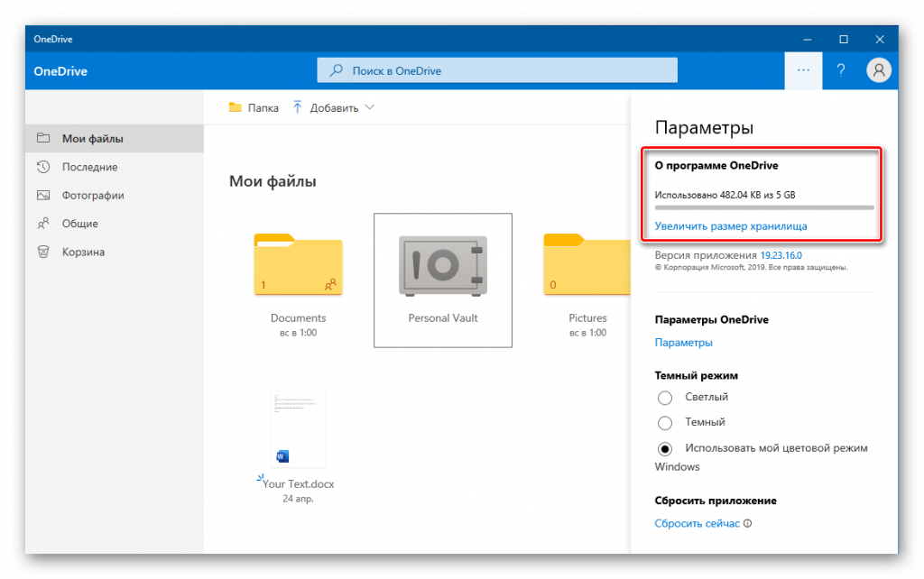This screenshot has width=924, height=579.
Task: Click the storage usage progress bar
Action: point(763,207)
